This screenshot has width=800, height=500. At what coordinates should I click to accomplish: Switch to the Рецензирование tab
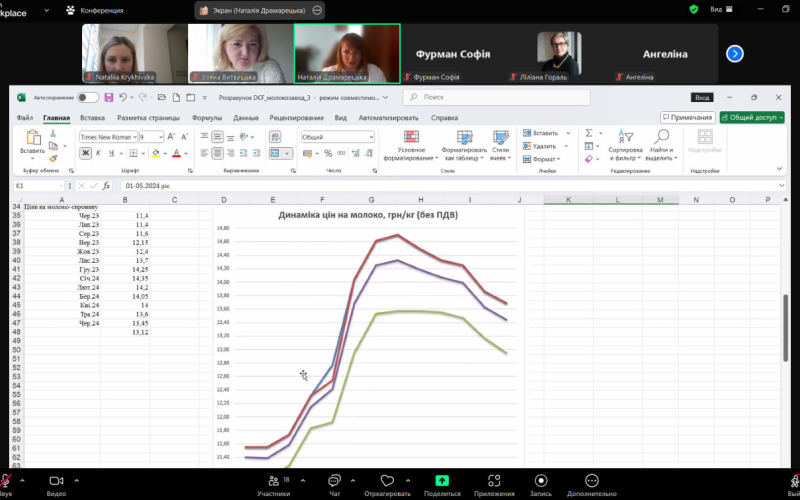tap(296, 117)
